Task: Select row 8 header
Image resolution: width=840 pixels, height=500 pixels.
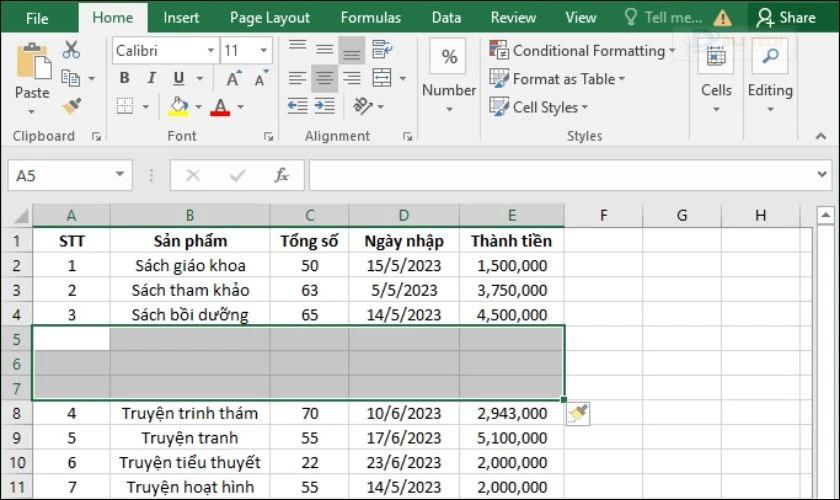Action: pyautogui.click(x=17, y=413)
